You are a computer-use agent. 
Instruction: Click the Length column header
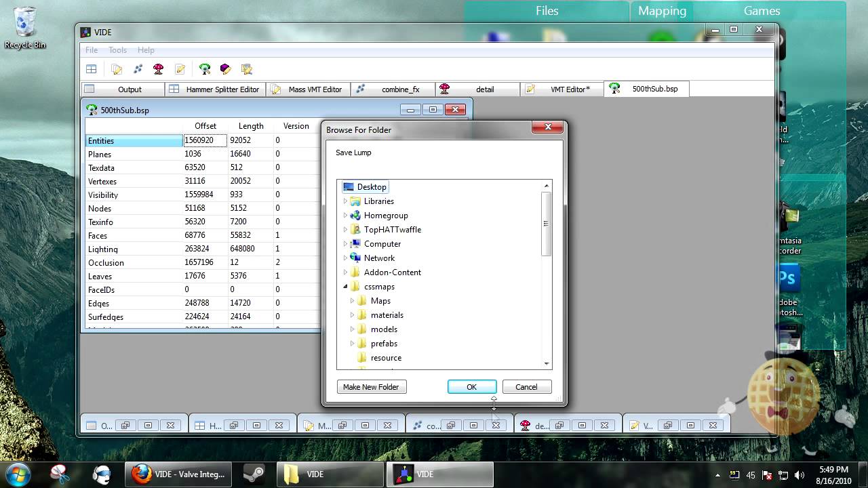point(251,126)
